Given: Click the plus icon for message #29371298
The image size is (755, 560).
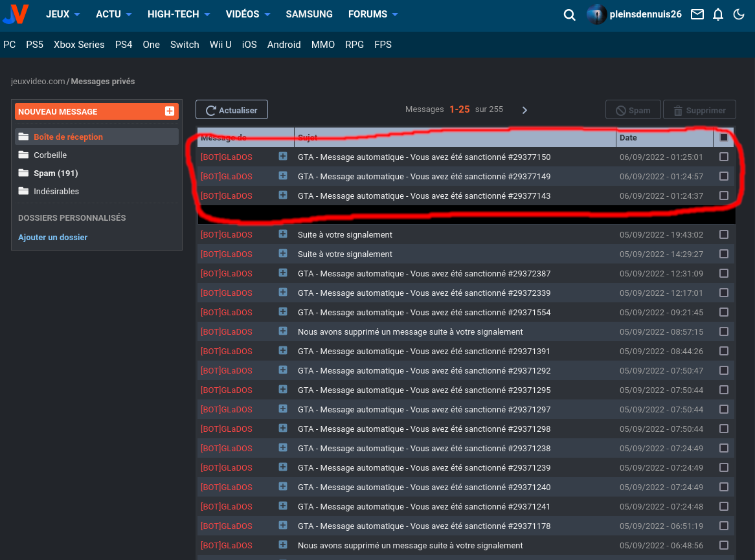Looking at the screenshot, I should (x=283, y=428).
